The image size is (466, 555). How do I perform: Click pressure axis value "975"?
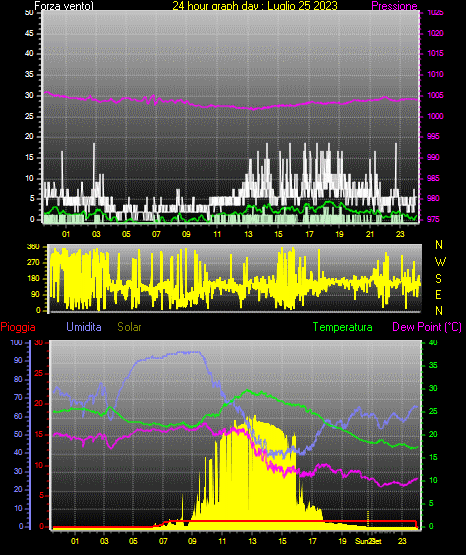pyautogui.click(x=433, y=219)
